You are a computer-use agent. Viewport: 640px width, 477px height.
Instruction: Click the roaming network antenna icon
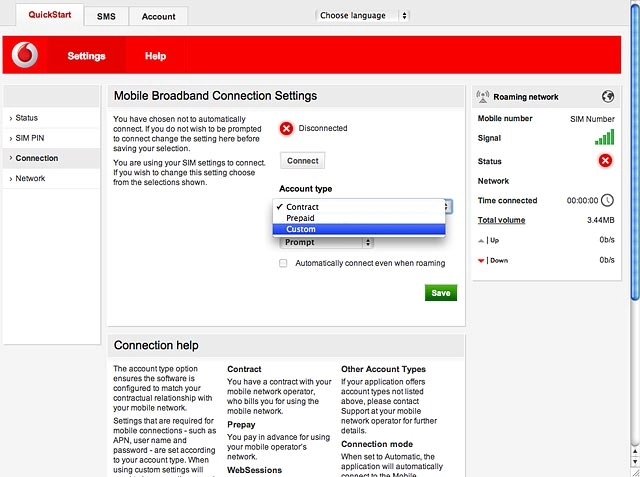483,97
